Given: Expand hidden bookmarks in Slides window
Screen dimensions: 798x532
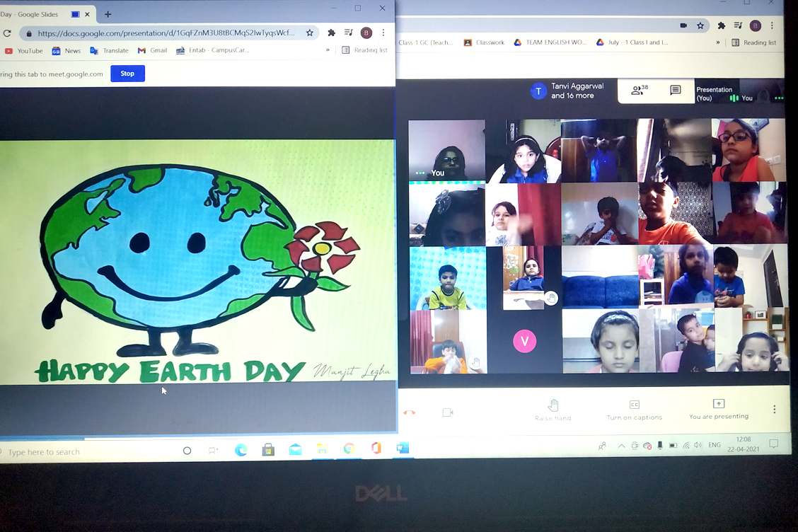Looking at the screenshot, I should [x=328, y=50].
